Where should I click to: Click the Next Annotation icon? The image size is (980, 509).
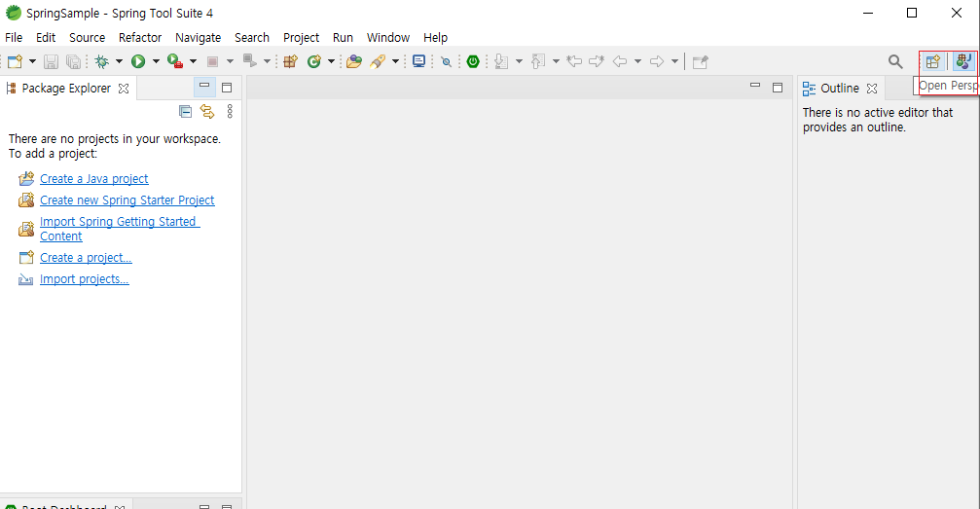(x=501, y=61)
